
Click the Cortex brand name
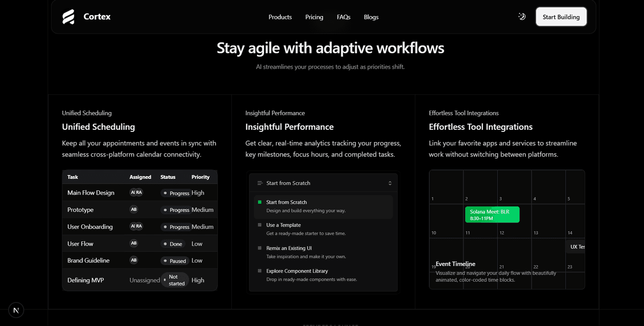coord(97,17)
